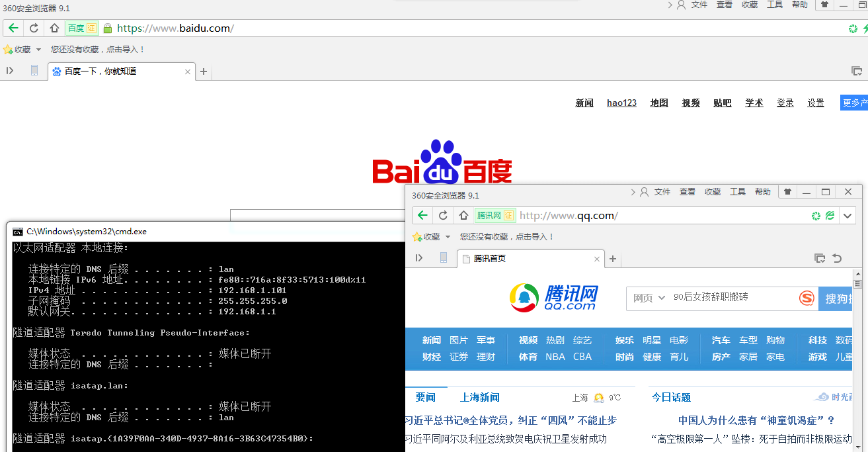Click the Baidu logo image

click(442, 161)
